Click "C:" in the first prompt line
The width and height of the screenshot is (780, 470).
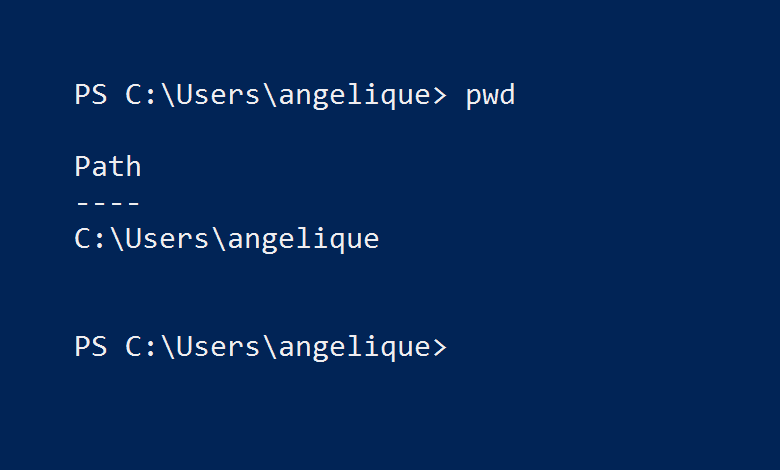coord(141,94)
